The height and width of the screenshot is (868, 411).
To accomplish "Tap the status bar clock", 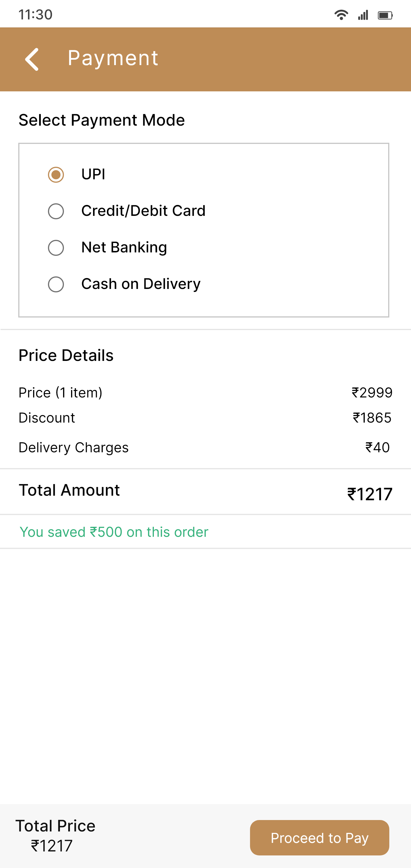I will point(35,15).
